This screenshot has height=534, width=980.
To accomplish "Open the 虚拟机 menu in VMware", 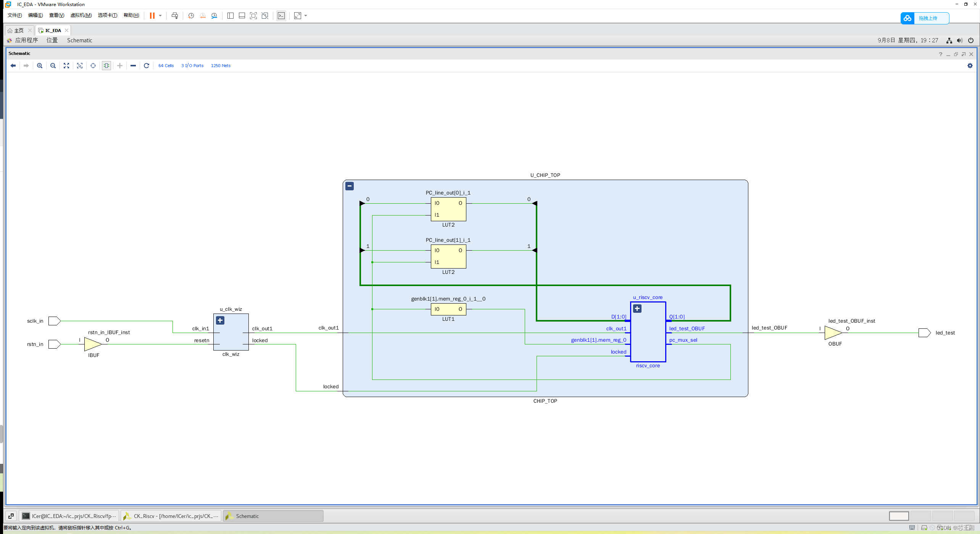I will (x=81, y=15).
